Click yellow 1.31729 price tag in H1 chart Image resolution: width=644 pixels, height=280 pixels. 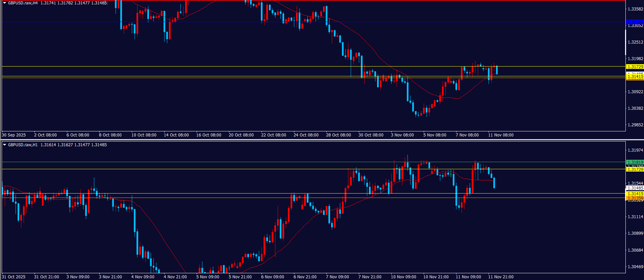pos(635,169)
